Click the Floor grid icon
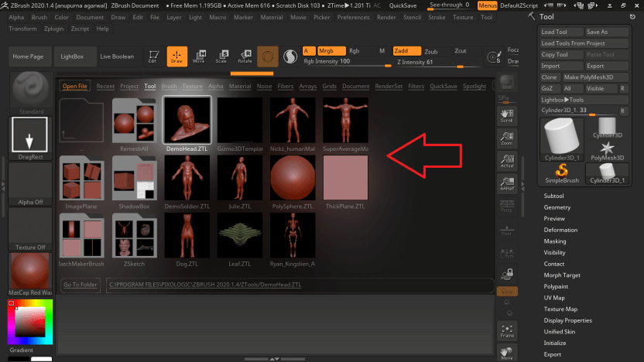Screen dimensions: 644x362 [x=507, y=231]
